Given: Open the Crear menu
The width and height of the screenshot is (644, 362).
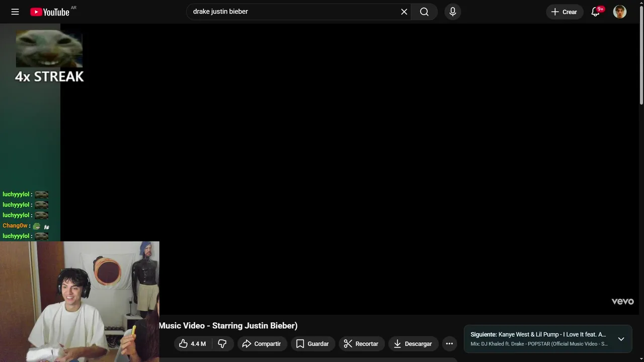Looking at the screenshot, I should pos(565,12).
